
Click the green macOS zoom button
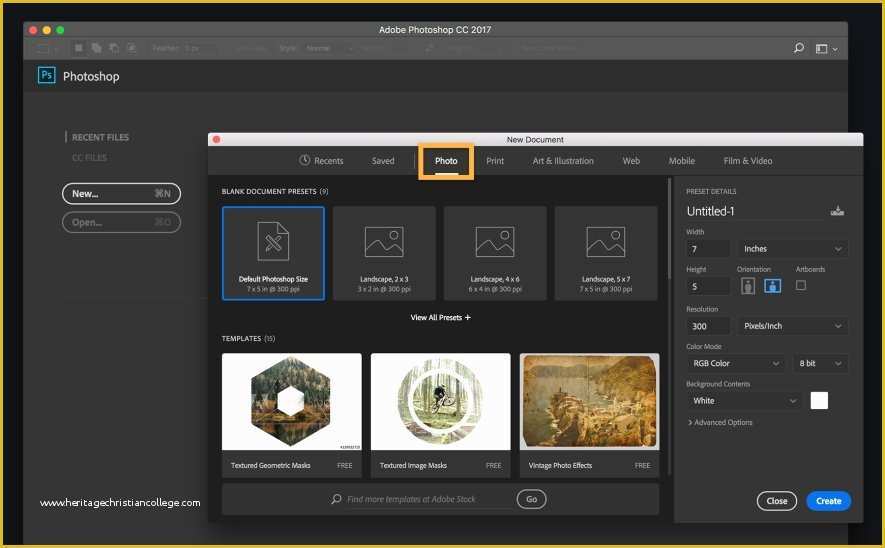60,30
